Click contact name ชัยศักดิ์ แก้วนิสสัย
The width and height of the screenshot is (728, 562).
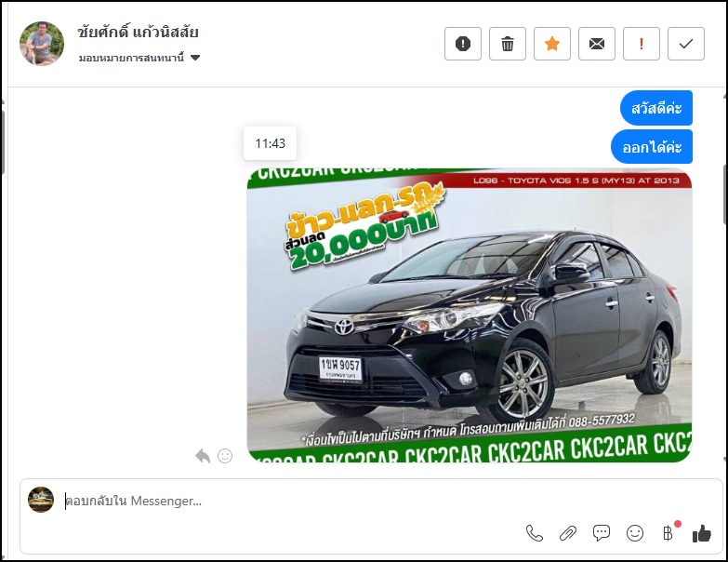point(138,32)
